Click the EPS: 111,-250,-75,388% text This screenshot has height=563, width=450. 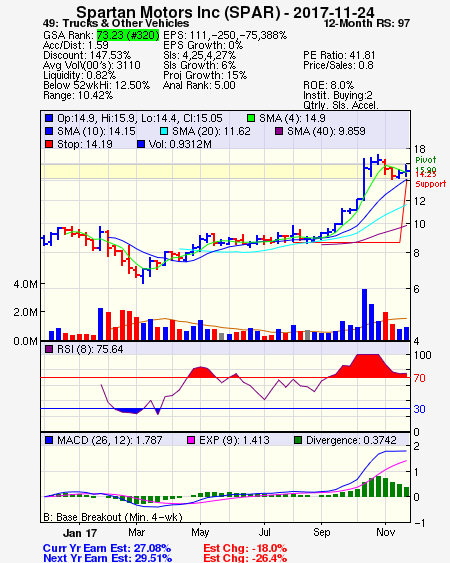[225, 35]
